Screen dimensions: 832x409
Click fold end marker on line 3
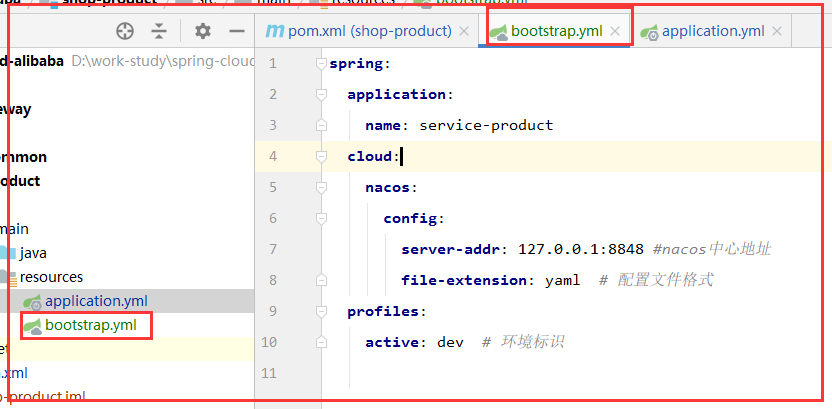click(x=320, y=126)
